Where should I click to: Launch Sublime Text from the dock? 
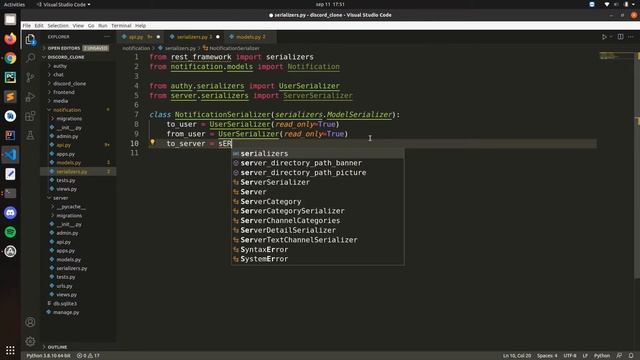(10, 97)
